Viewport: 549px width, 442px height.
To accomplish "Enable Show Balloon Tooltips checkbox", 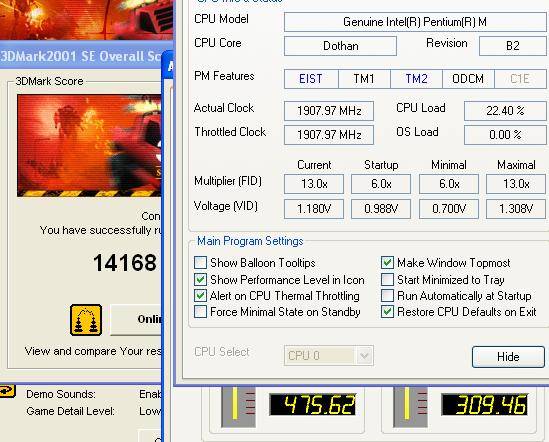I will tap(200, 263).
